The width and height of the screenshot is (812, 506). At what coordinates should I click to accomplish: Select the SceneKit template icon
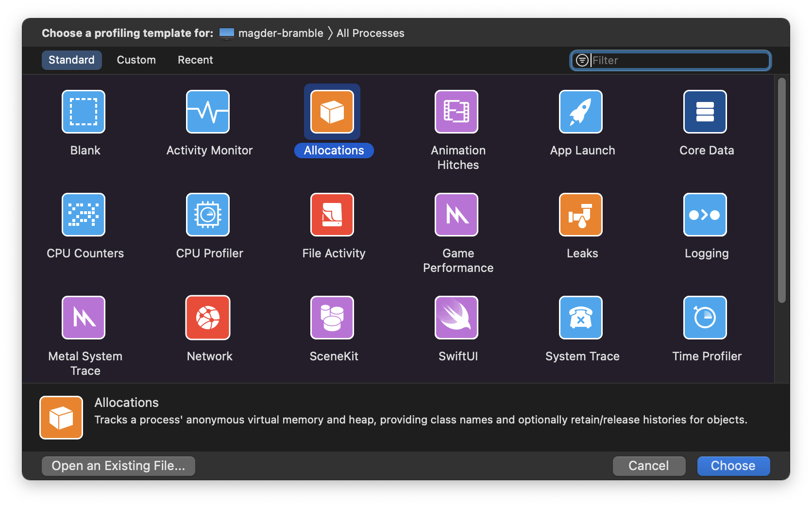click(x=332, y=318)
